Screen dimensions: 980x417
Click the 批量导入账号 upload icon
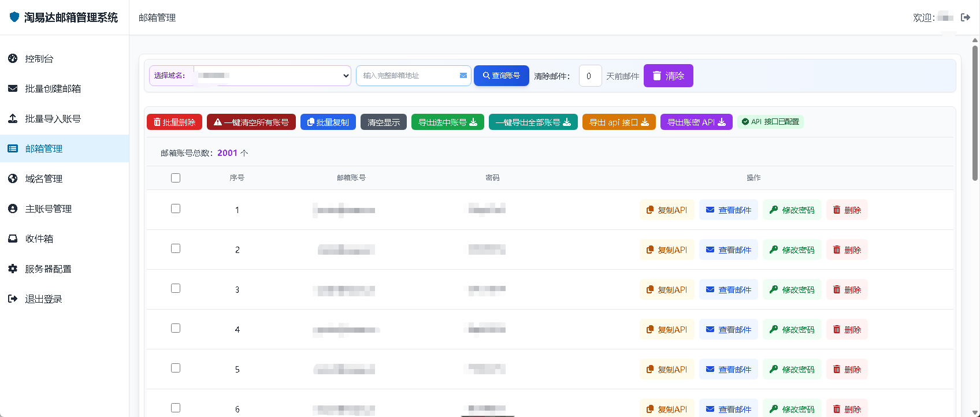(13, 118)
